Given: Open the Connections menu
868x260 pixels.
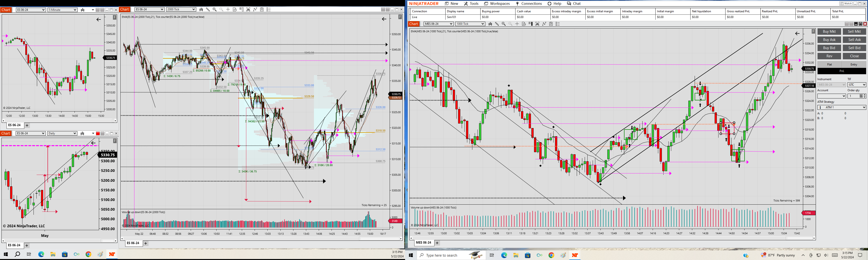Looking at the screenshot, I should (529, 4).
